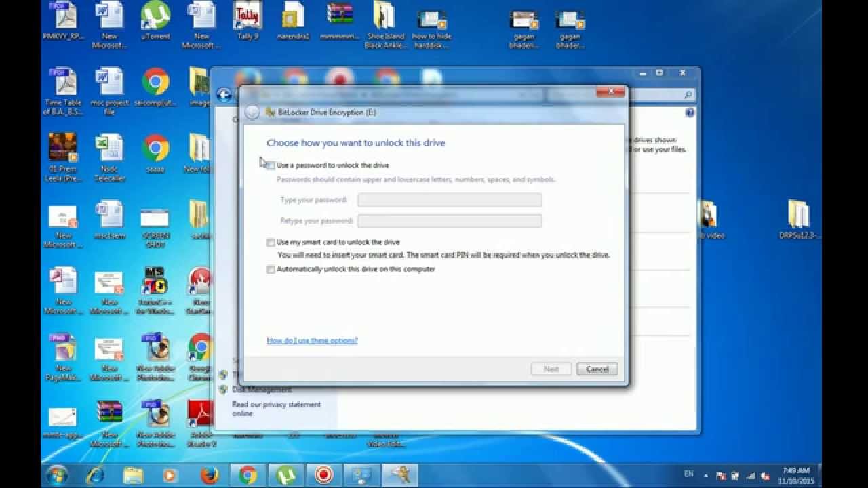Viewport: 868px width, 488px height.
Task: Select the 'msc project file' Word document
Action: click(109, 91)
